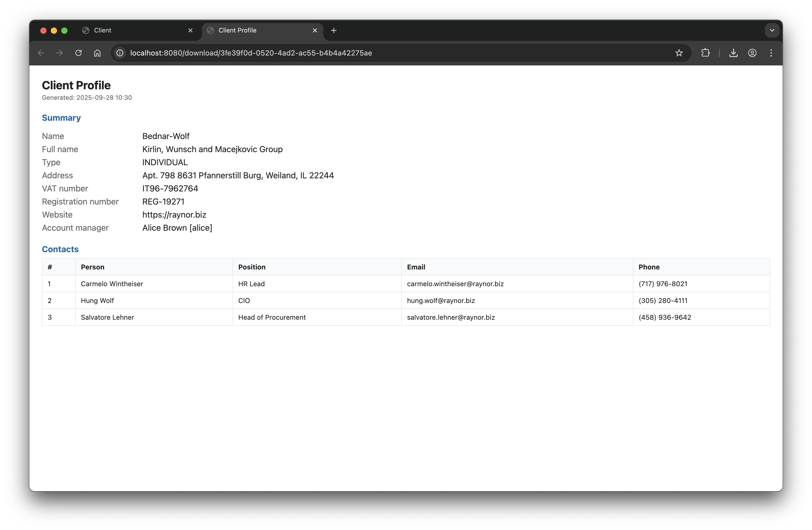Expand the tab search chevron

point(772,30)
